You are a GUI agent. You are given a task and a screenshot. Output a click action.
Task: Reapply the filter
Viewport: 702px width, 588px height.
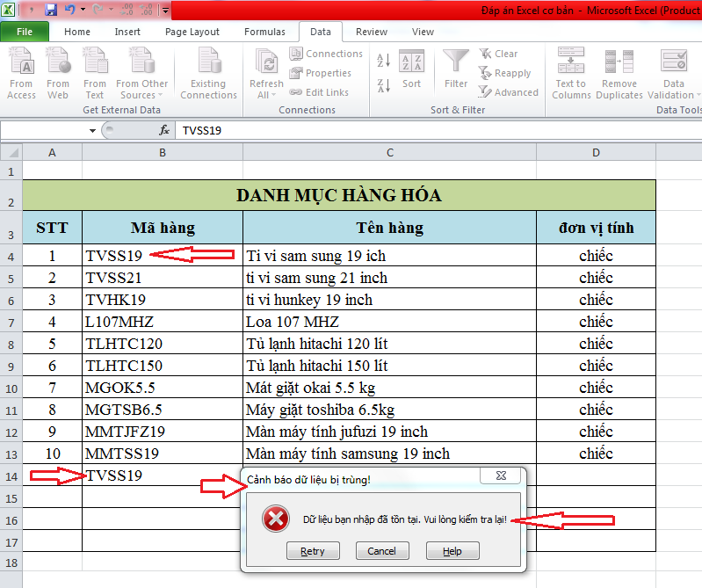tap(504, 73)
